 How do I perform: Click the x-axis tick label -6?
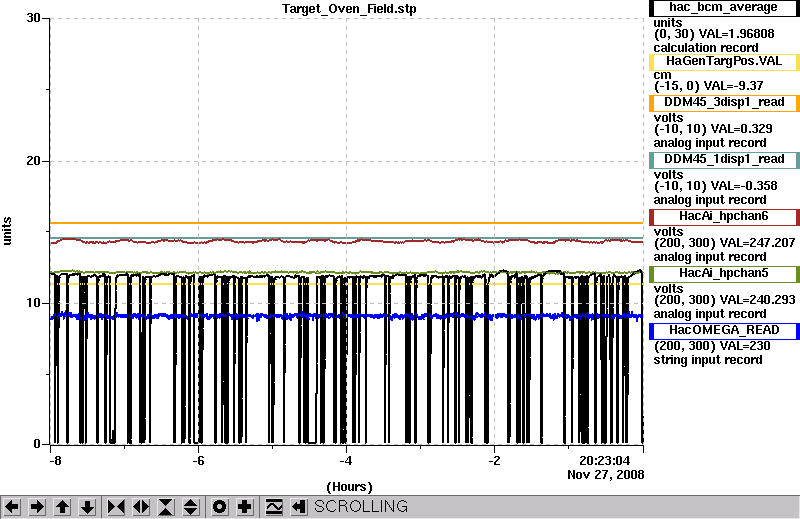(x=198, y=461)
